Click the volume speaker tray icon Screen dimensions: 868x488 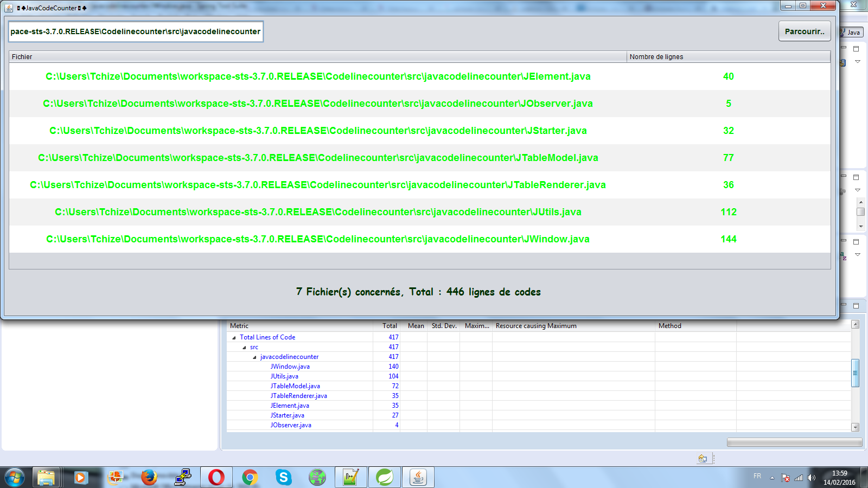(x=811, y=478)
